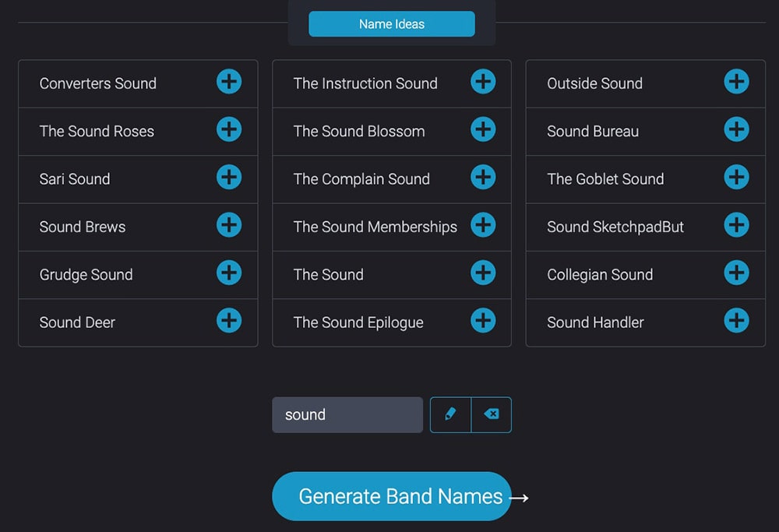Viewport: 779px width, 532px height.
Task: Add "Sari Sound" with its plus icon
Action: click(229, 178)
